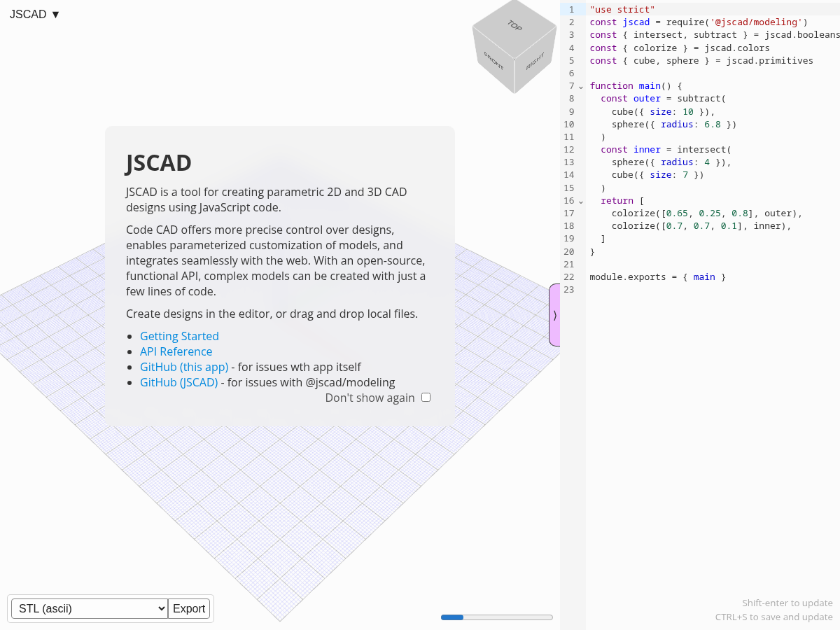
Task: Click the radius value 6.8 in code
Action: tap(713, 124)
